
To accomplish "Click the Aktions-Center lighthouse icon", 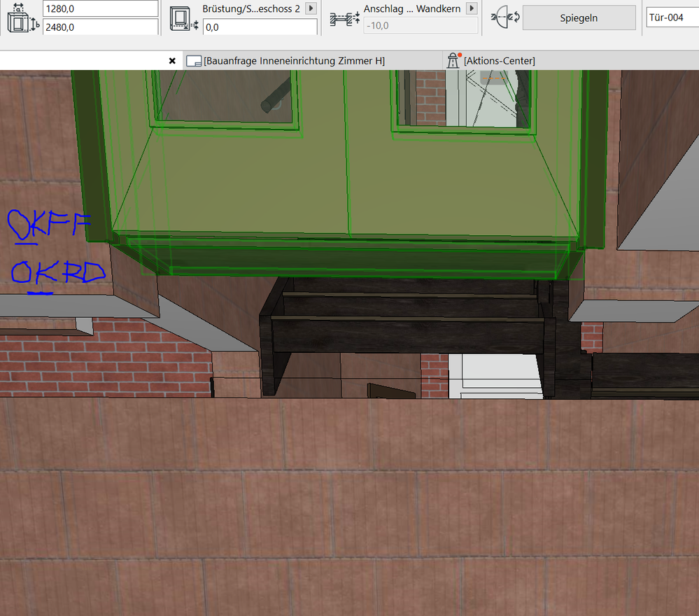I will coord(453,60).
